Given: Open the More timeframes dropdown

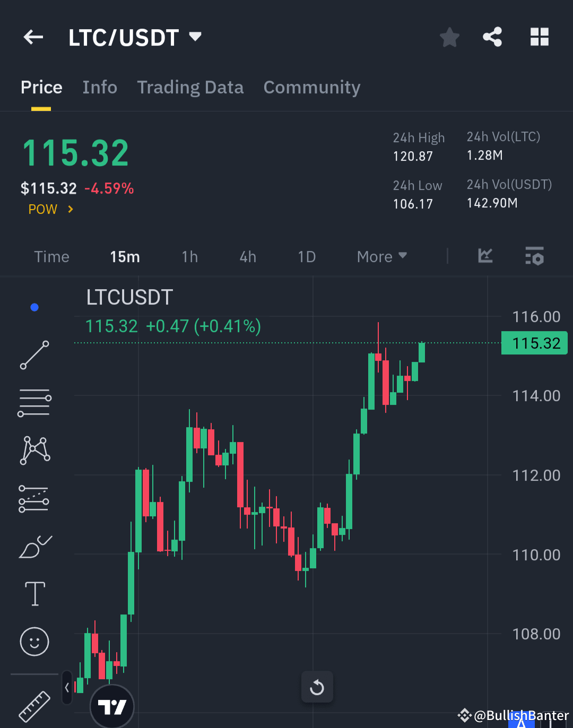Looking at the screenshot, I should coord(381,256).
